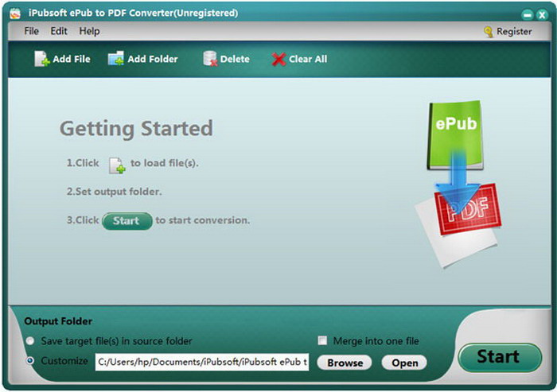Click the iPubsoft app icon in title bar

(x=15, y=14)
